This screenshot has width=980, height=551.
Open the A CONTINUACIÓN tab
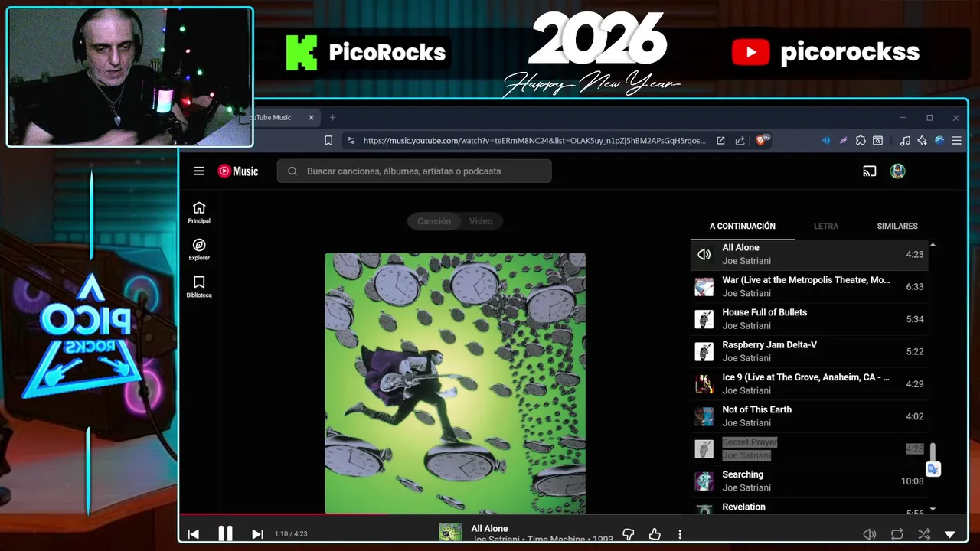tap(743, 227)
